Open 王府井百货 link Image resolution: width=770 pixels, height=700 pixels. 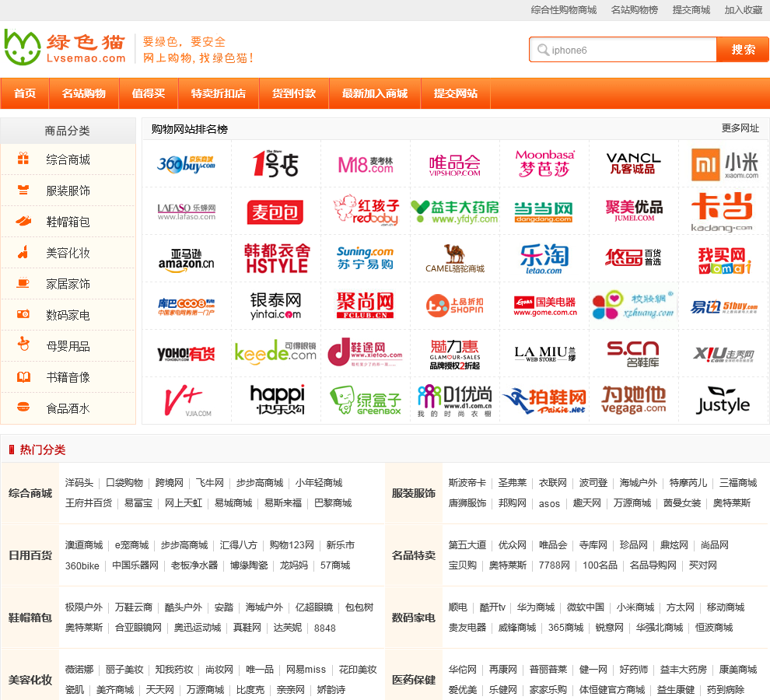click(x=89, y=503)
